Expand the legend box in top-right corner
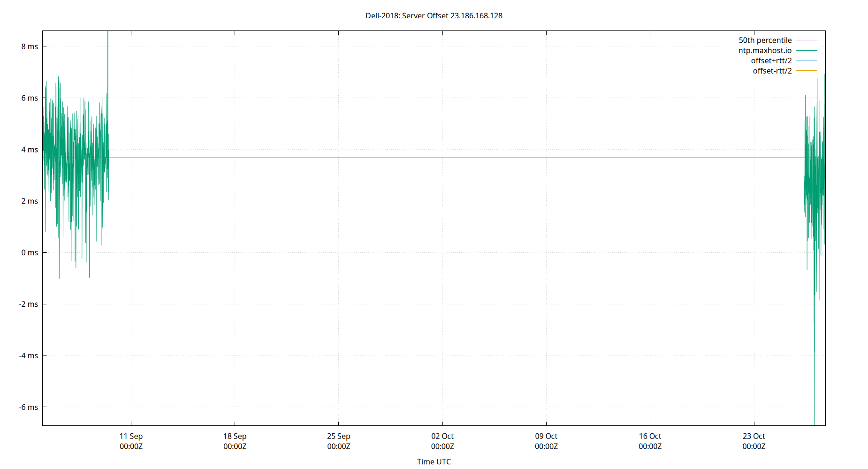 click(x=779, y=55)
